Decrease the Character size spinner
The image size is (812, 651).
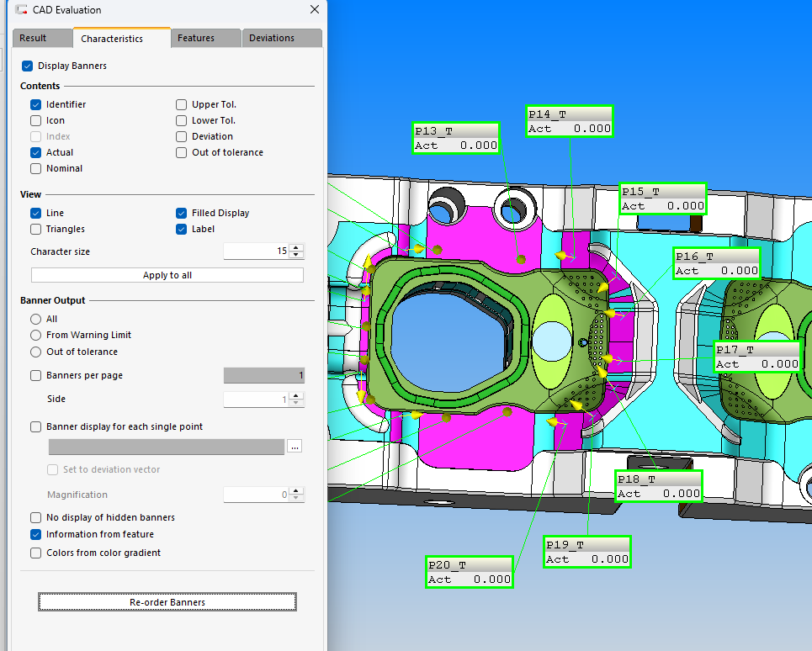coord(296,255)
